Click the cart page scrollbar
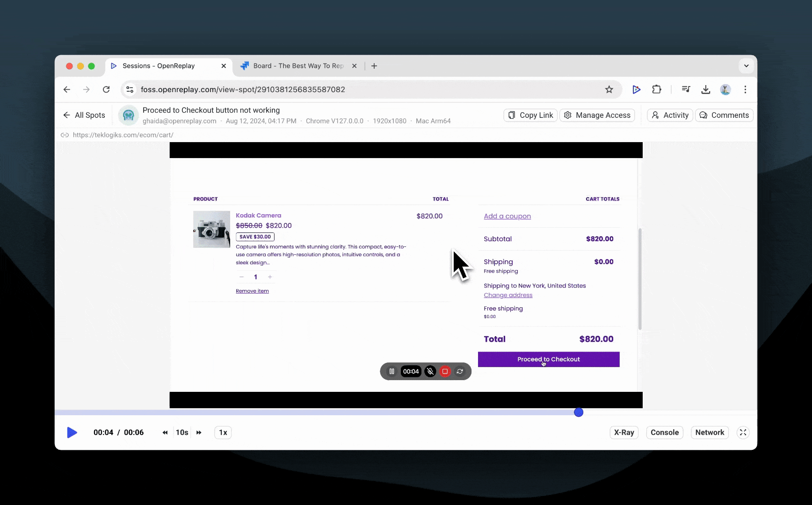Viewport: 812px width, 505px height. pos(640,279)
